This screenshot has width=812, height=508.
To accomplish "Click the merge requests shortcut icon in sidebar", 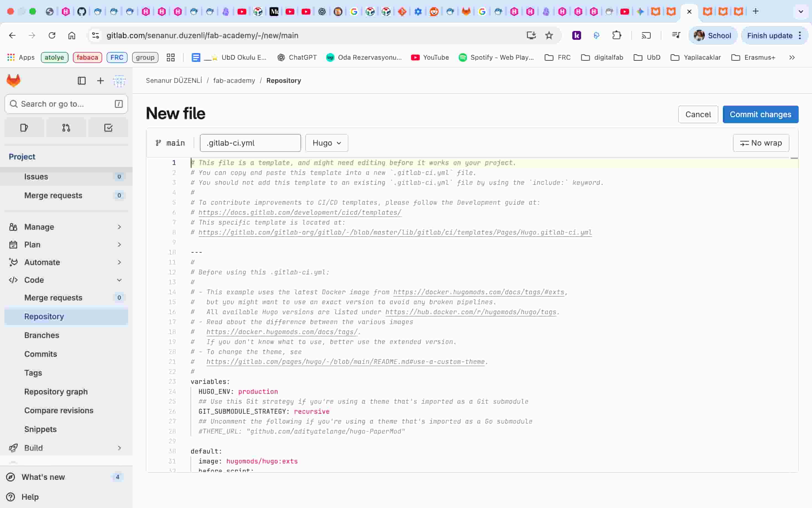I will 66,127.
